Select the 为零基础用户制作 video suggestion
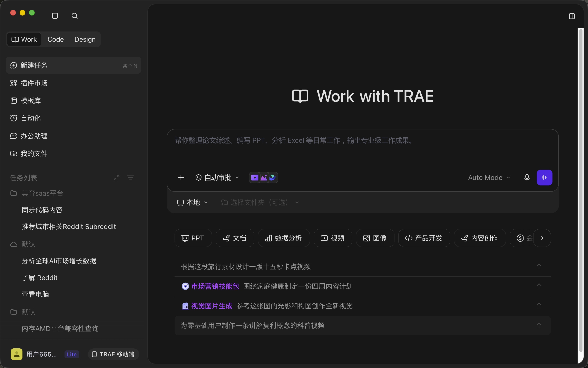 coord(252,325)
